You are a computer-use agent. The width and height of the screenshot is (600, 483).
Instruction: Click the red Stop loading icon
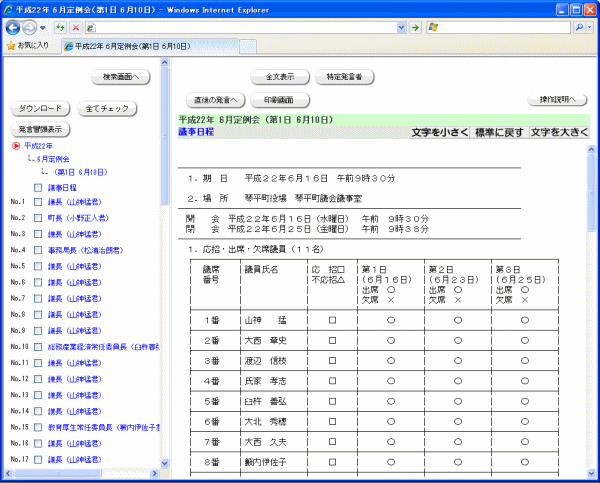pos(76,28)
